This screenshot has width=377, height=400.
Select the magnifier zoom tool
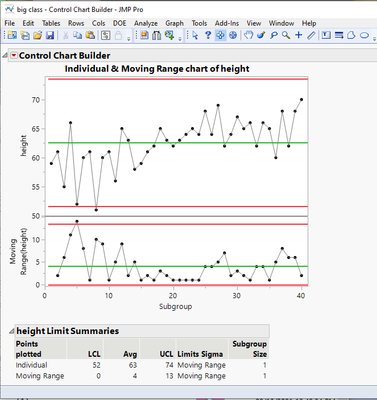click(286, 35)
